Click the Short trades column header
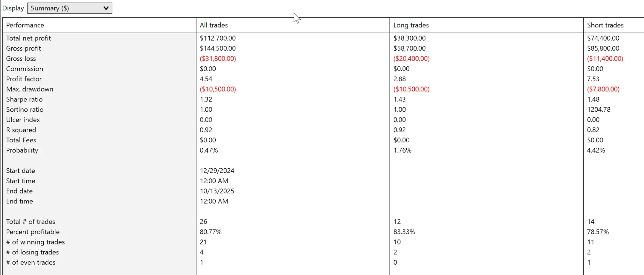644x275 pixels. 605,25
